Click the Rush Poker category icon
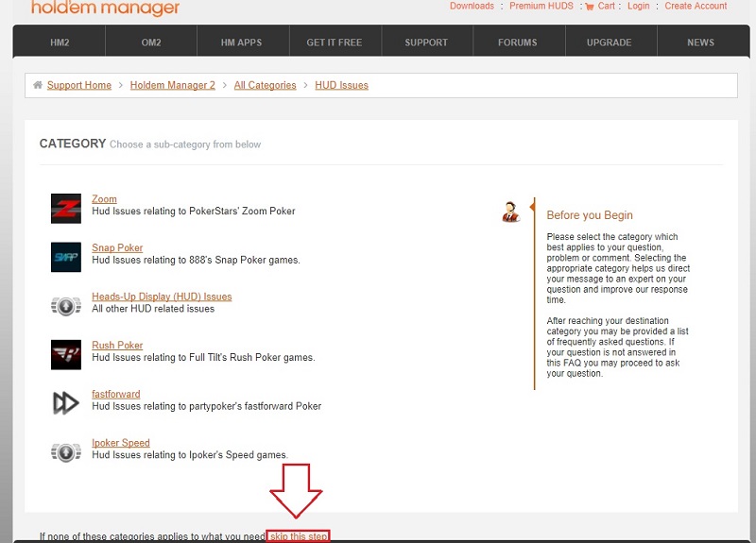 (x=65, y=355)
